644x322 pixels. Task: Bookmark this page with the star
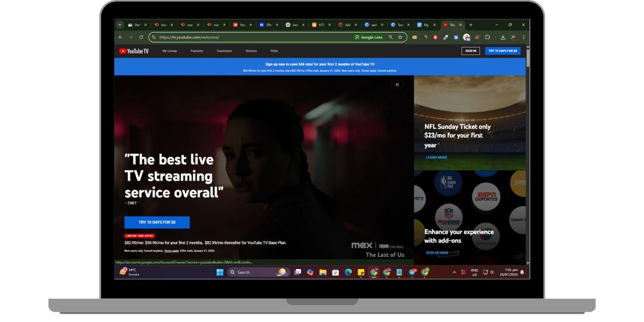(400, 38)
